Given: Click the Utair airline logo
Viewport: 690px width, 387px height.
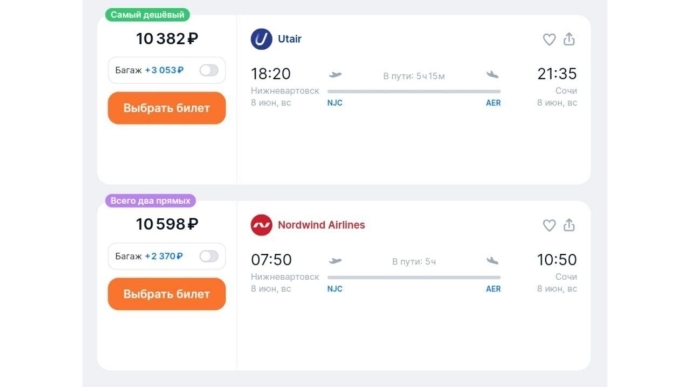Looking at the screenshot, I should [x=261, y=39].
